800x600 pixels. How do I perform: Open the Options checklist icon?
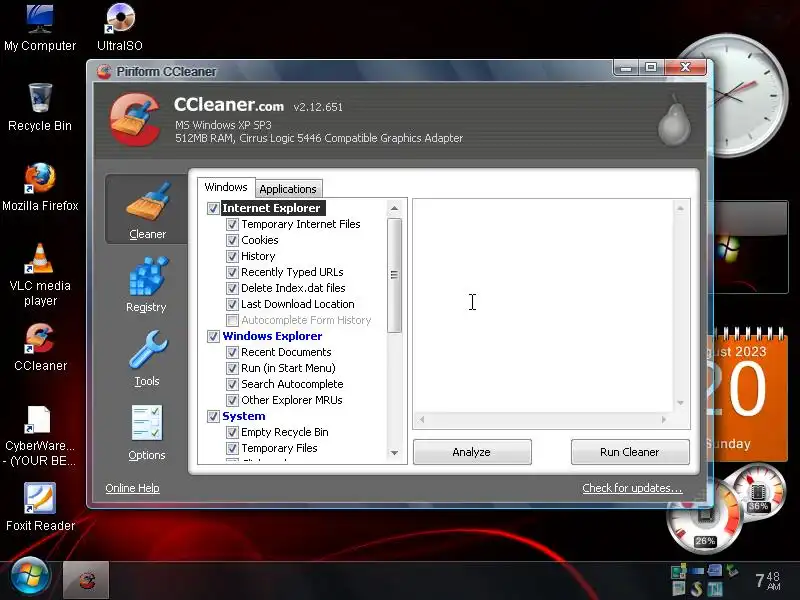pyautogui.click(x=147, y=423)
